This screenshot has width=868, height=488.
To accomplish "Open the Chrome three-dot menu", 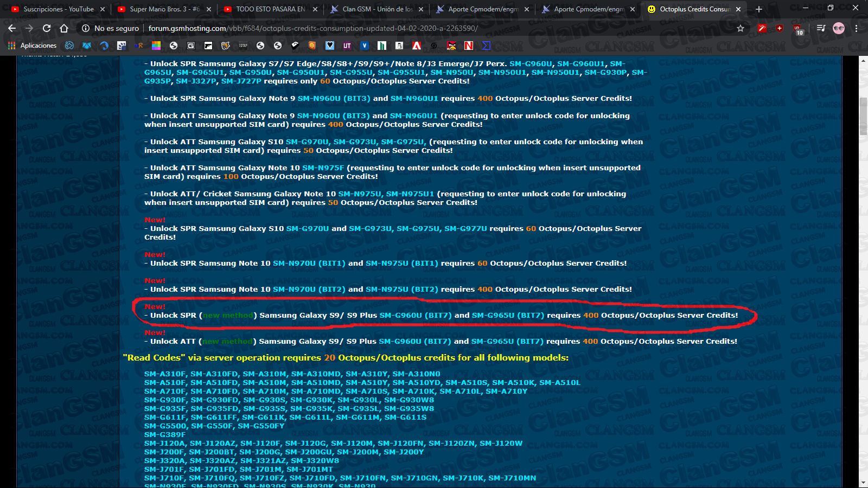I will click(x=857, y=28).
